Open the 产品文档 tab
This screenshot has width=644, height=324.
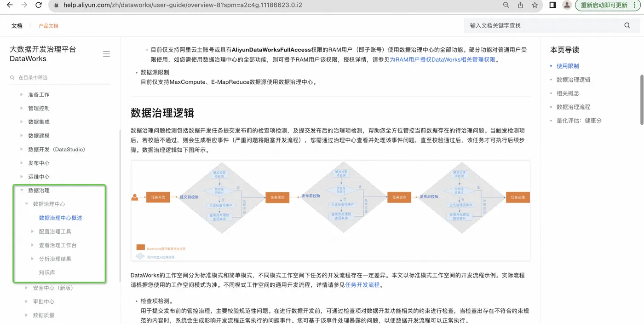48,26
